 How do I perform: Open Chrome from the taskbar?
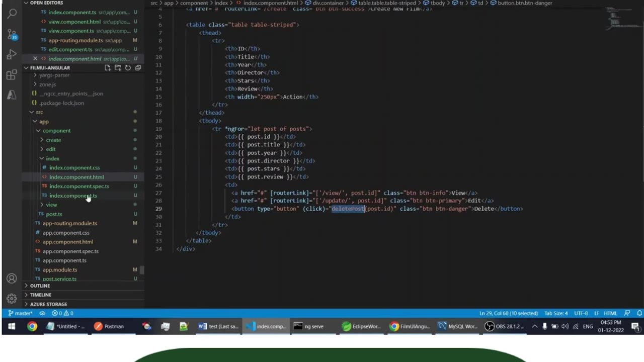(x=32, y=326)
